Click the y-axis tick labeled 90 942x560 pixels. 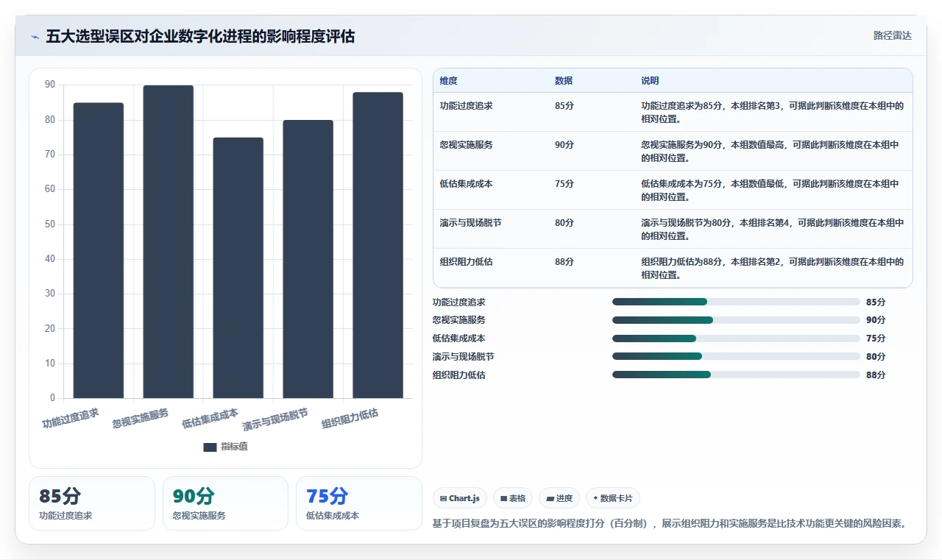(x=50, y=85)
